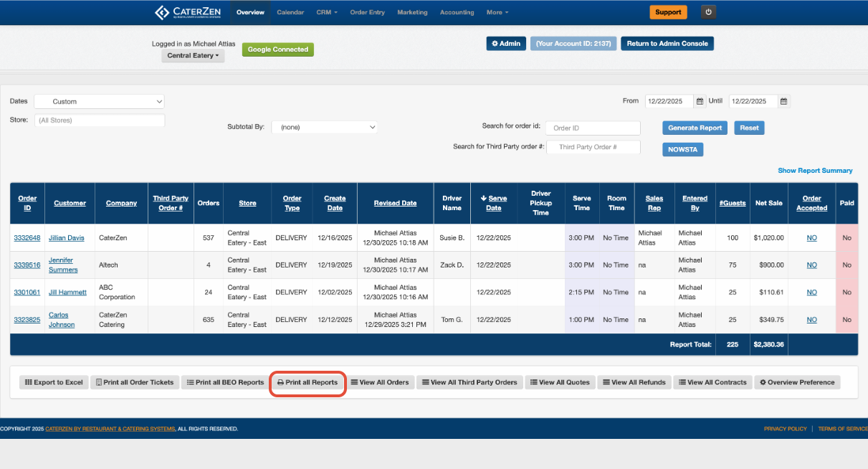The image size is (868, 469).
Task: Click Print all BEO Reports
Action: (225, 382)
